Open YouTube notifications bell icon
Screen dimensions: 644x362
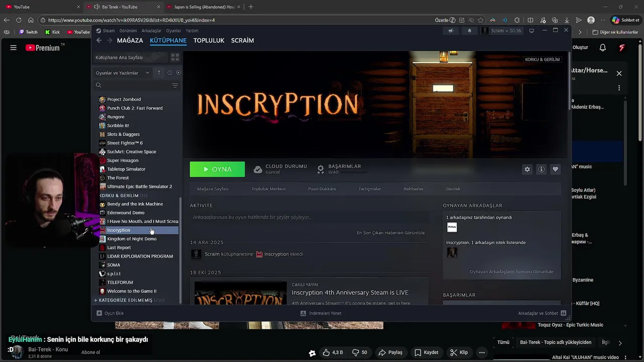pos(603,48)
